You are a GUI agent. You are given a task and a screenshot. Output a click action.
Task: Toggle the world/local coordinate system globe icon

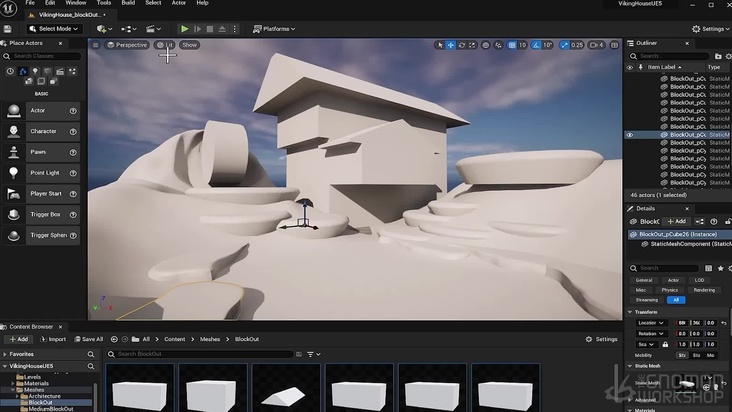pyautogui.click(x=486, y=45)
